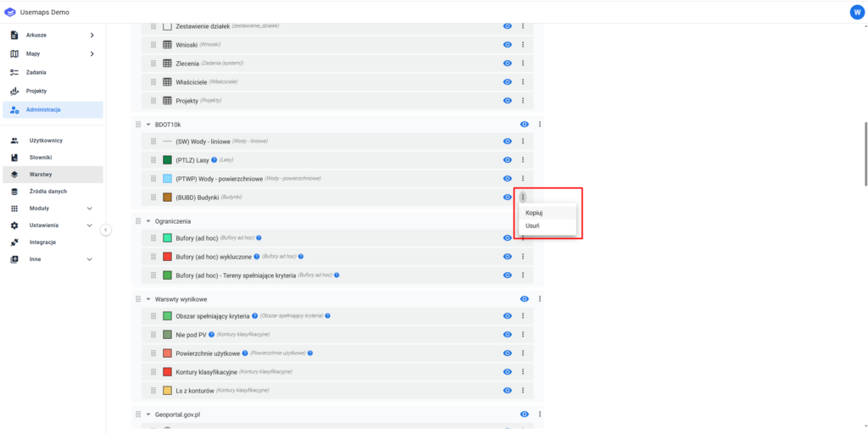
Task: Open the user avatar W menu
Action: [x=855, y=11]
